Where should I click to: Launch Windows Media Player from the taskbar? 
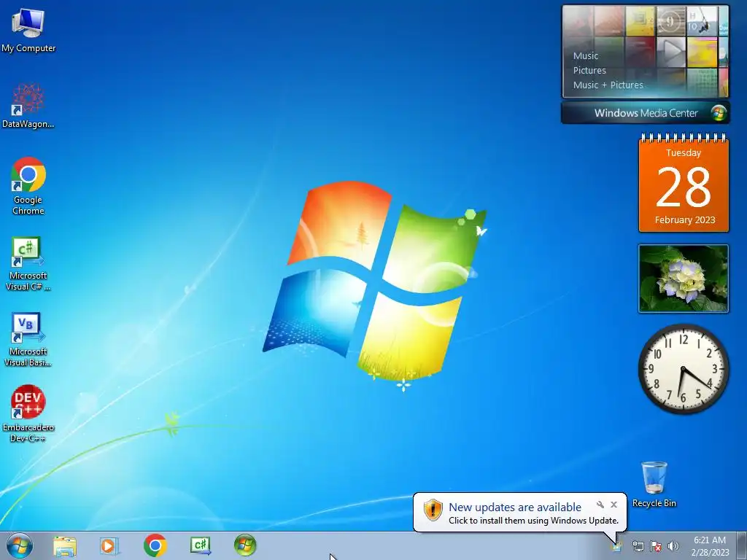(109, 545)
